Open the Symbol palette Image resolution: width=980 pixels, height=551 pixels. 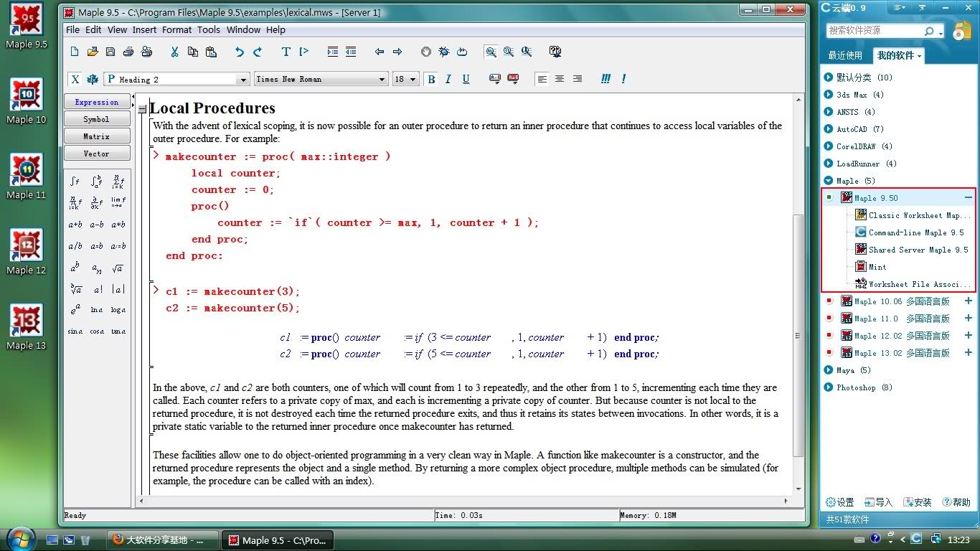97,119
